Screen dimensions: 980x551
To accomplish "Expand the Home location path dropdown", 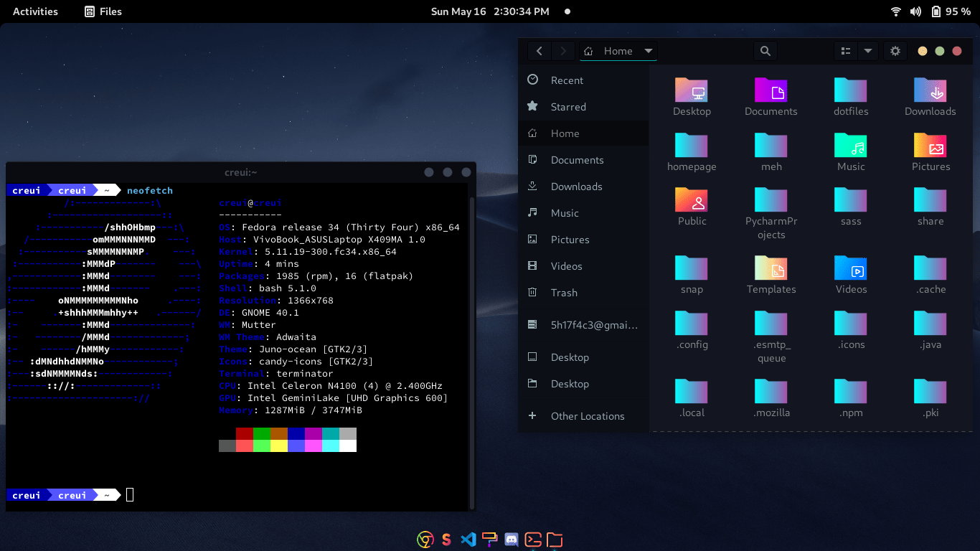I will [648, 51].
